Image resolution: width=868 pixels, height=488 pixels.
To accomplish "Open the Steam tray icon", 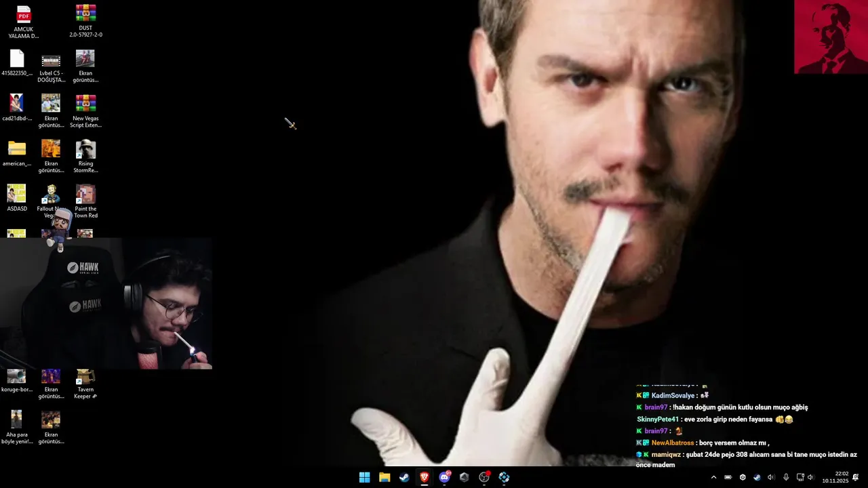I will click(x=757, y=477).
